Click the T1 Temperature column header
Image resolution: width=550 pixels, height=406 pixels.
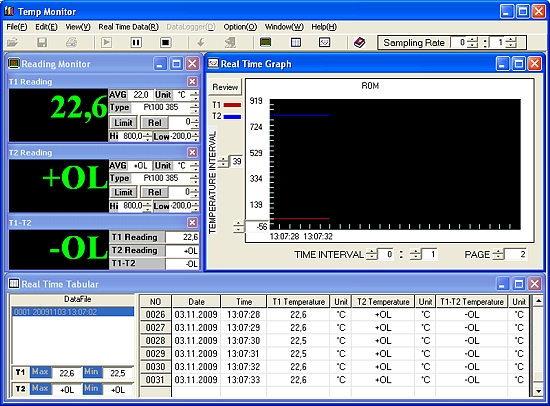(x=299, y=302)
